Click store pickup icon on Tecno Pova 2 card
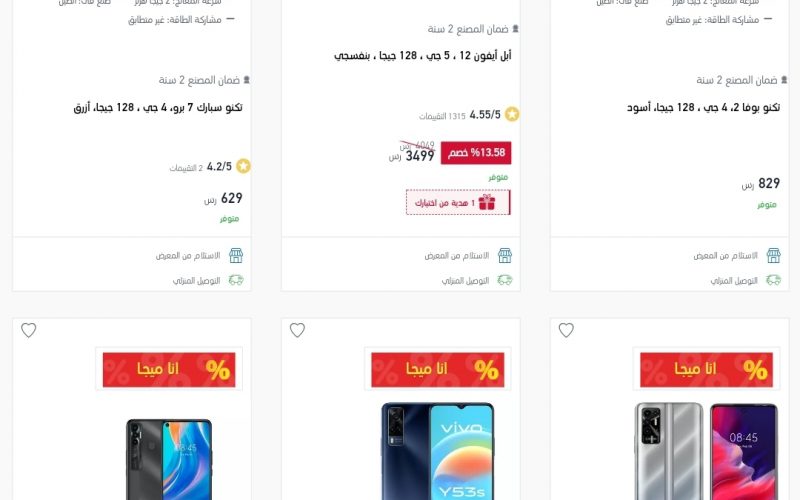The height and width of the screenshot is (500, 800). click(x=773, y=255)
